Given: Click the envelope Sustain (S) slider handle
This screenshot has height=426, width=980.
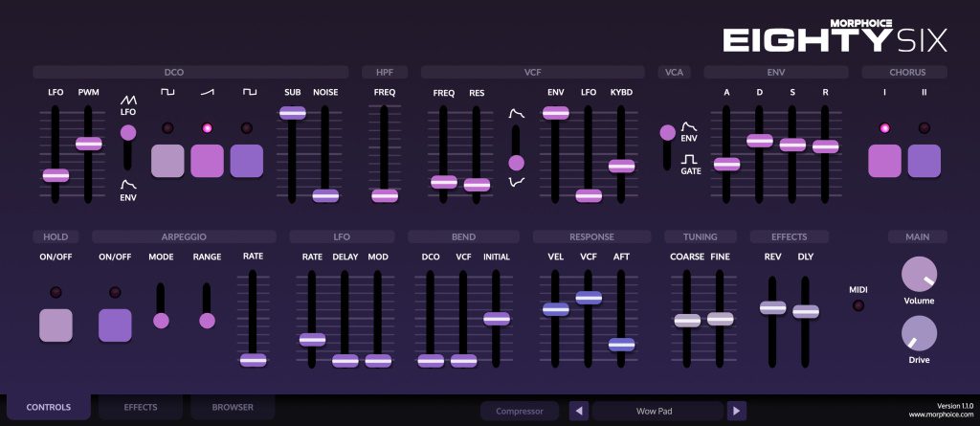Looking at the screenshot, I should click(x=792, y=146).
